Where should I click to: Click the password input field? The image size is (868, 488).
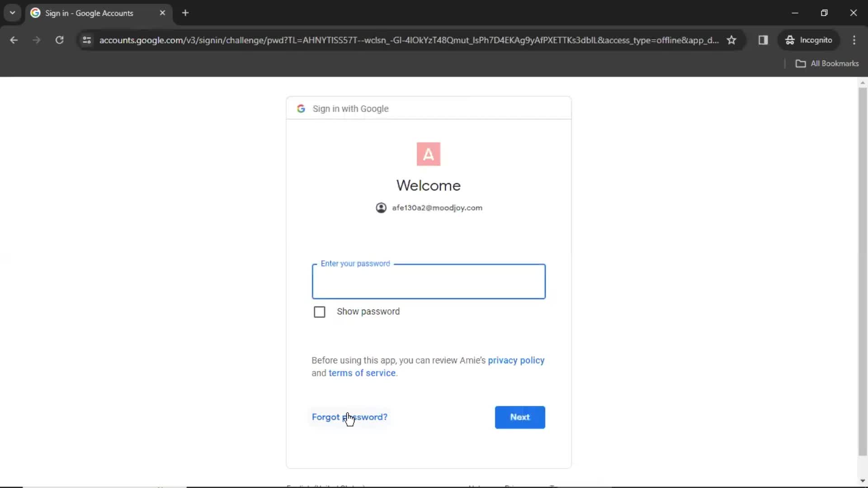click(428, 281)
